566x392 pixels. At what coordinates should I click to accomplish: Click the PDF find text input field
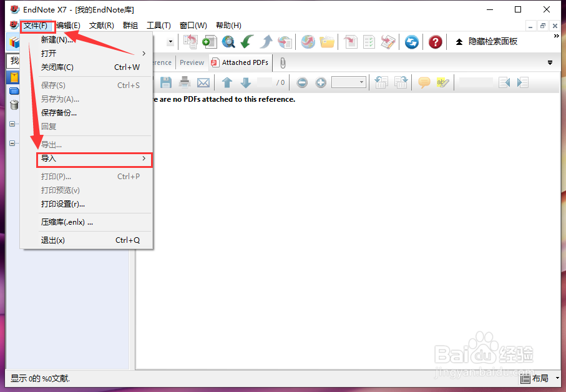click(476, 82)
